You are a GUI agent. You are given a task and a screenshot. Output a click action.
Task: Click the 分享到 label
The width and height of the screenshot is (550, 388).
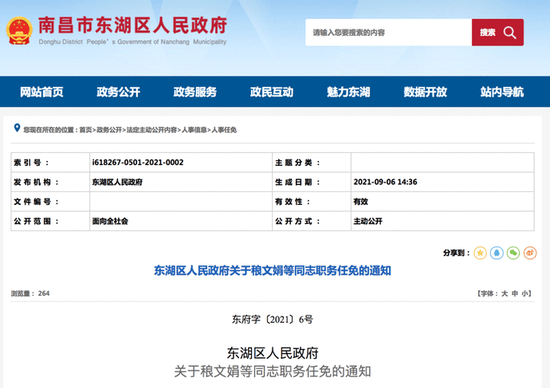pos(456,253)
